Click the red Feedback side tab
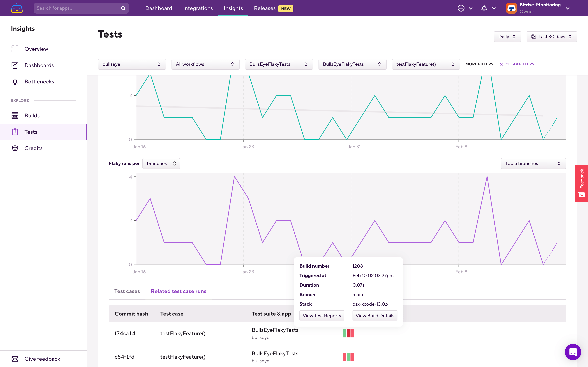588x367 pixels. tap(581, 183)
